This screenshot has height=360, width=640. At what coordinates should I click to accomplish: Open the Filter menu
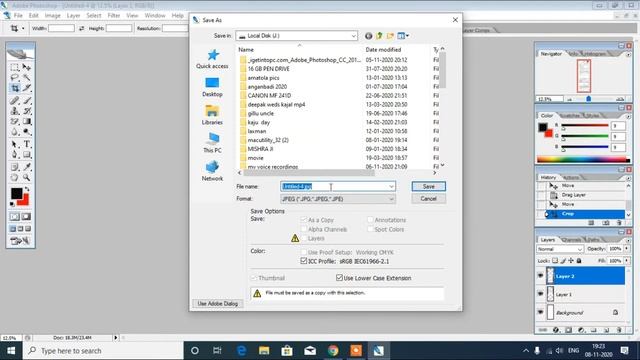pos(114,16)
